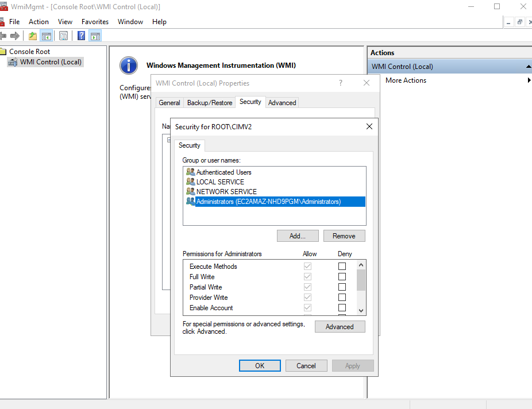Select the Authenticated Users group entry

tap(223, 172)
